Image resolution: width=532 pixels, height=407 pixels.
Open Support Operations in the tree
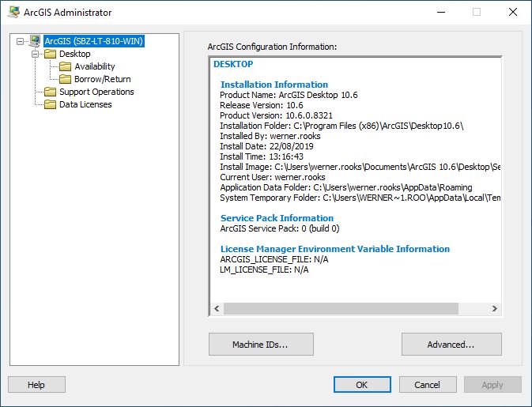point(96,92)
